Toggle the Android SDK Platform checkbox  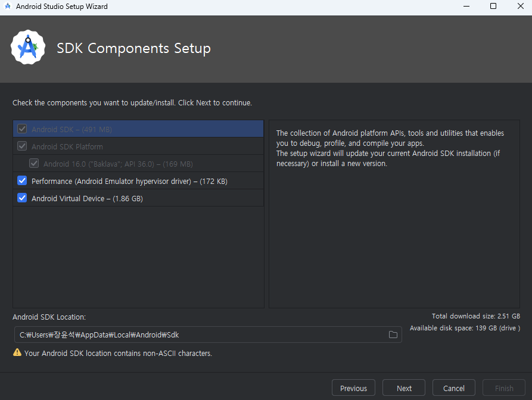(x=22, y=146)
